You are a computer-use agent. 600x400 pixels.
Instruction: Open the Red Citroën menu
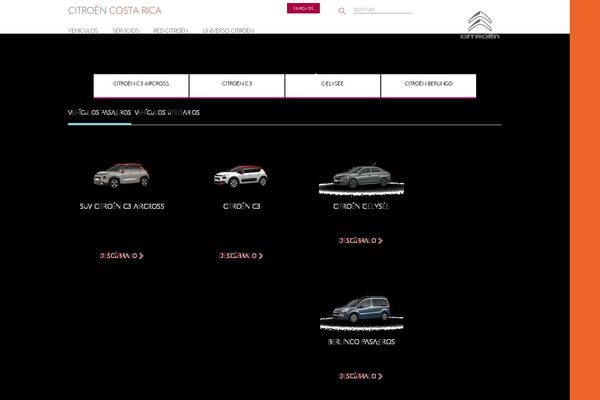click(170, 30)
